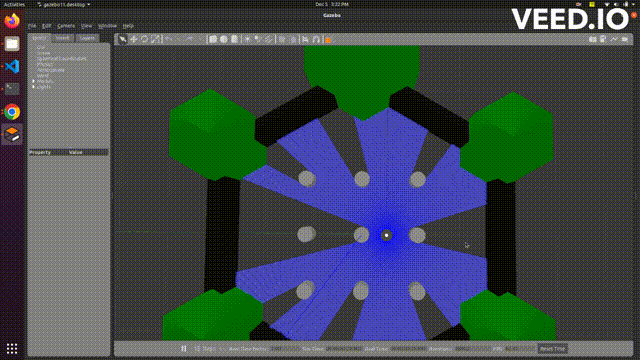The width and height of the screenshot is (640, 360).
Task: Pause the simulation in bottom bar
Action: click(x=184, y=349)
